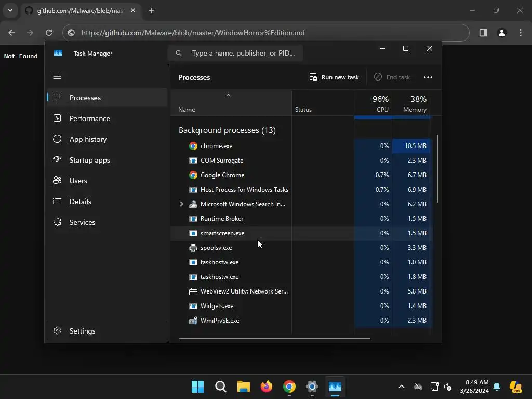Open the Details page
Image resolution: width=532 pixels, height=399 pixels.
coord(107,202)
